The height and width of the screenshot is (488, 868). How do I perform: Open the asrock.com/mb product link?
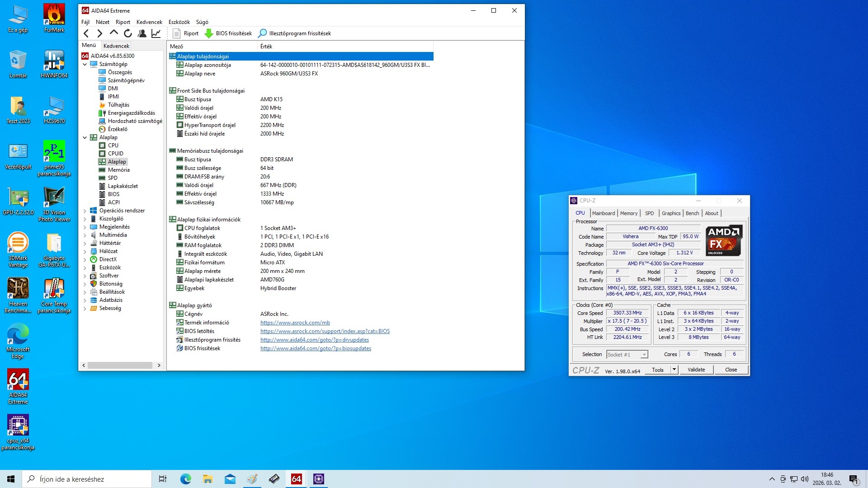point(295,323)
